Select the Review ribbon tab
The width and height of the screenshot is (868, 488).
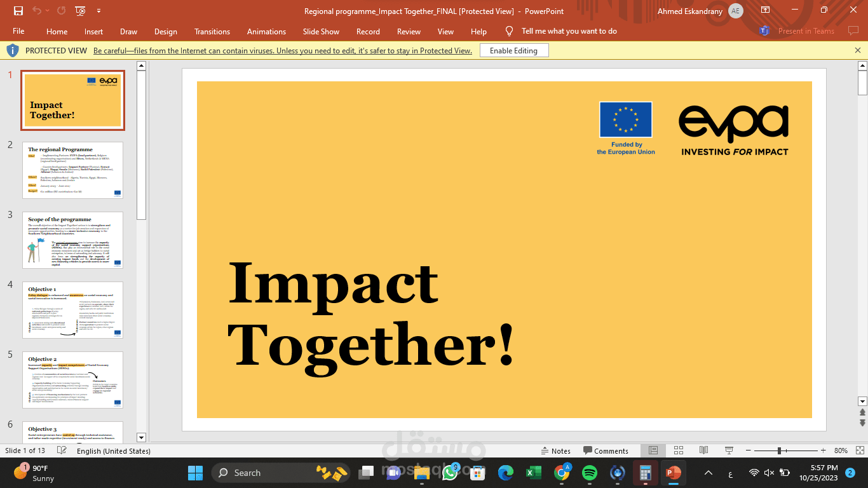(x=409, y=31)
